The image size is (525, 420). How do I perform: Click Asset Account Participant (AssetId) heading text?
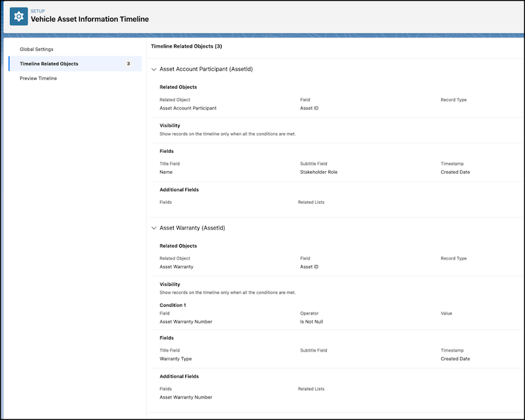tap(206, 69)
